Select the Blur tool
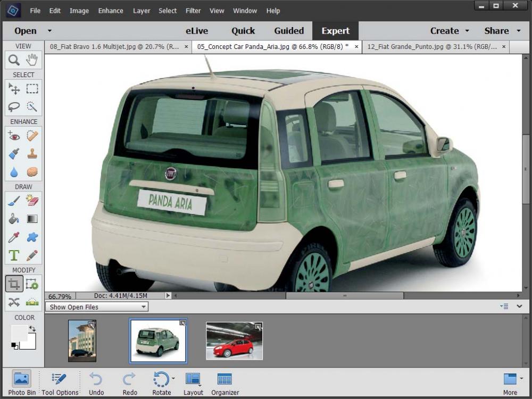The width and height of the screenshot is (532, 399). click(x=14, y=172)
